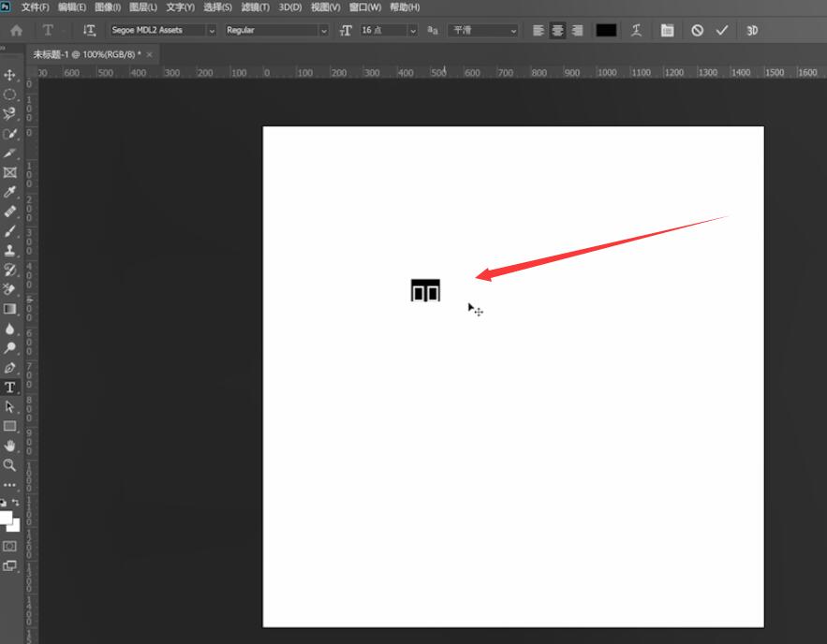Open the 3D(D) menu

tap(290, 7)
